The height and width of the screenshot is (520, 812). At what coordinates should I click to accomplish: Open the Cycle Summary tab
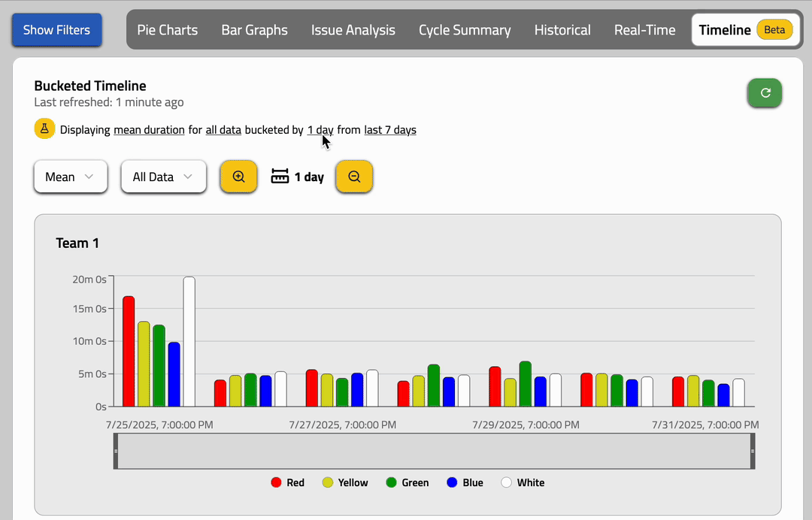click(465, 30)
